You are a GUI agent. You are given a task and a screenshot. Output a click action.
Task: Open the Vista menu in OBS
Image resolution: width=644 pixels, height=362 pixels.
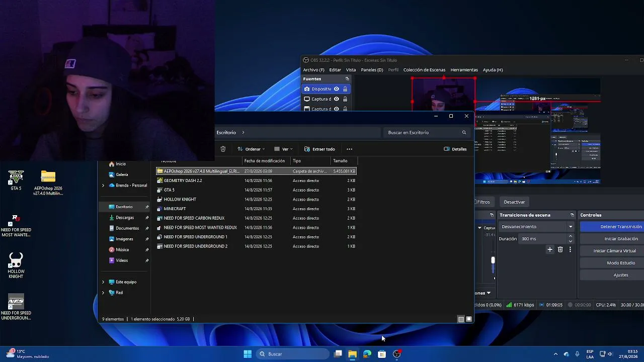(x=351, y=70)
